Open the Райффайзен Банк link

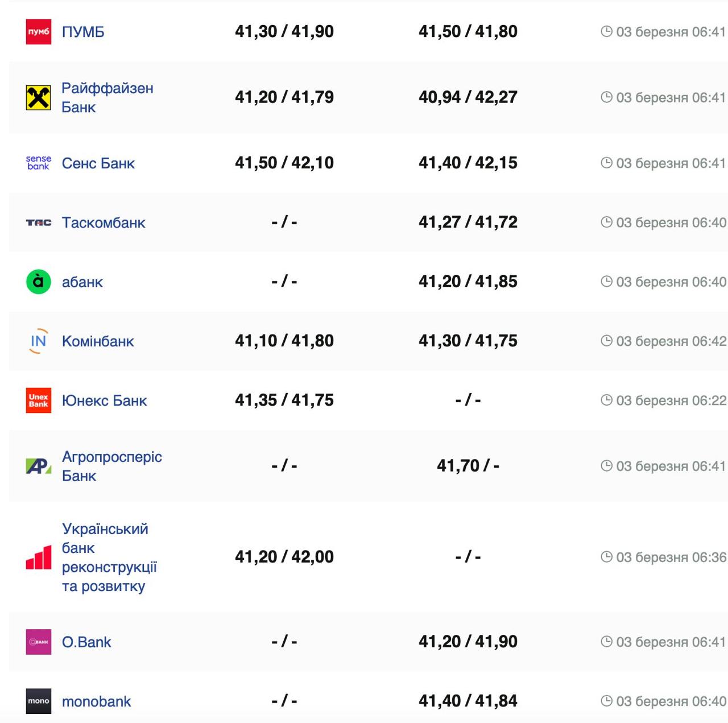(107, 97)
